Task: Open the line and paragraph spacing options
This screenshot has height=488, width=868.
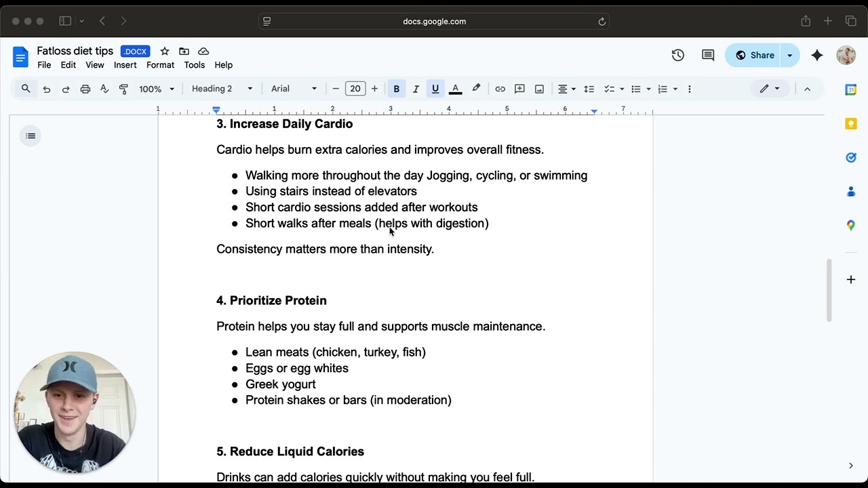Action: point(589,89)
